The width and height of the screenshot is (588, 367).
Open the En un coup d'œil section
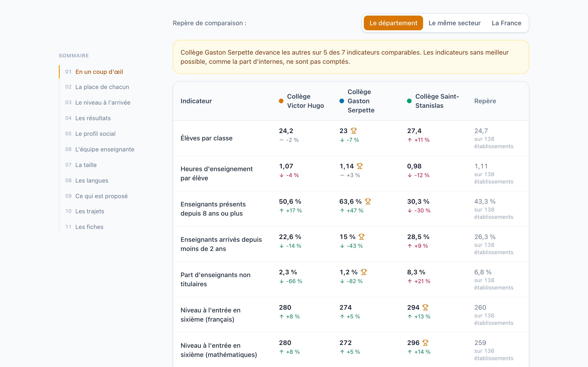pyautogui.click(x=99, y=72)
